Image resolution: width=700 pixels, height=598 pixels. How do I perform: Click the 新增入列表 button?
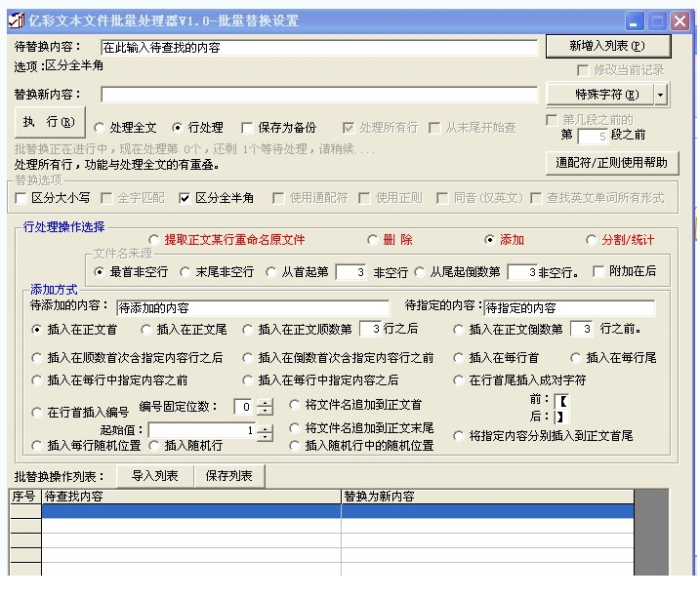pyautogui.click(x=607, y=46)
